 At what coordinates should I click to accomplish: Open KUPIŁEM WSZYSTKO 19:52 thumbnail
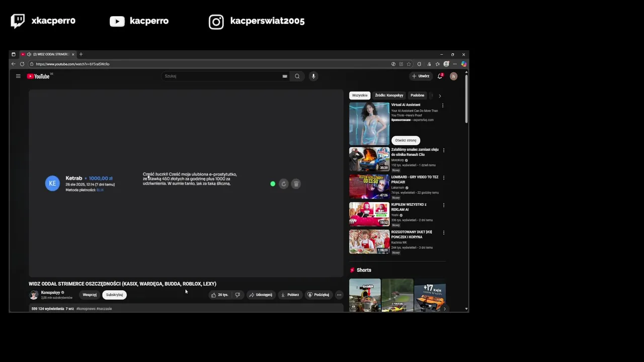click(369, 214)
